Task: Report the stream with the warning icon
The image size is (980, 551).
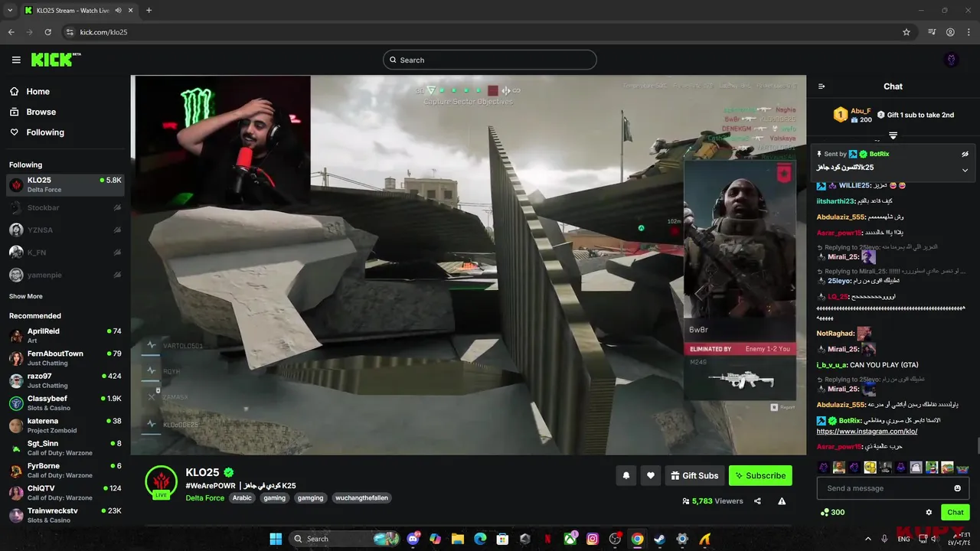Action: 782,501
